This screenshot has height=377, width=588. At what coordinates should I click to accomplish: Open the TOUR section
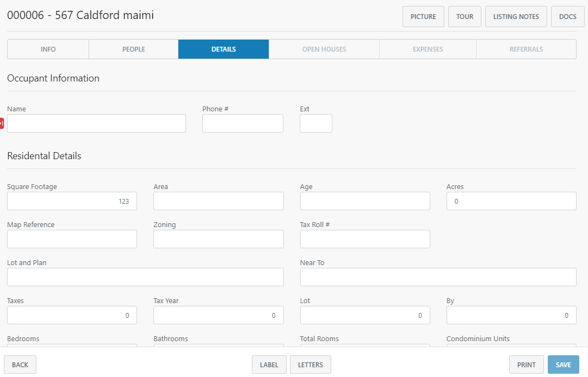click(x=465, y=16)
